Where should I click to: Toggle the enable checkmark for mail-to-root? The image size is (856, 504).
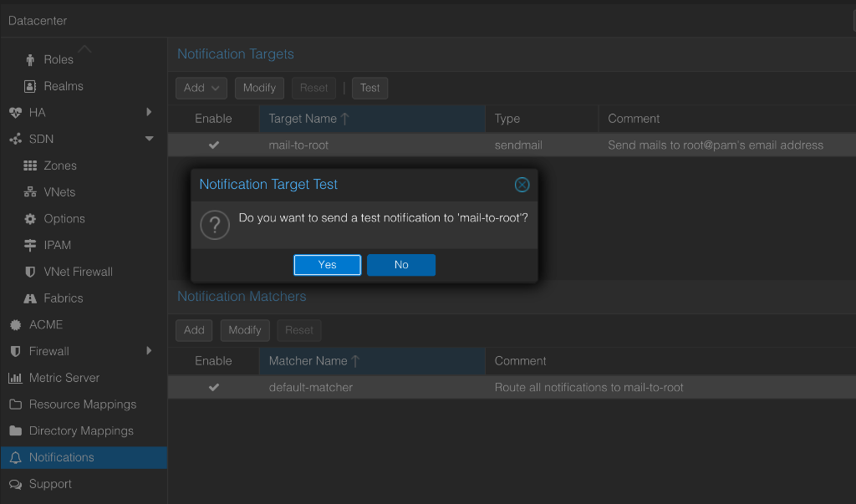(214, 144)
